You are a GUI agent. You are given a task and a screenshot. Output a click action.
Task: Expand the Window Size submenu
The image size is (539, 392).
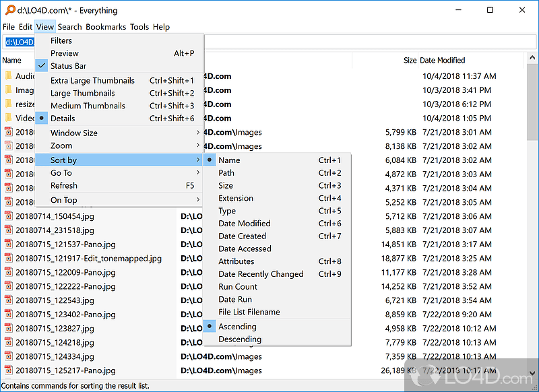(119, 133)
